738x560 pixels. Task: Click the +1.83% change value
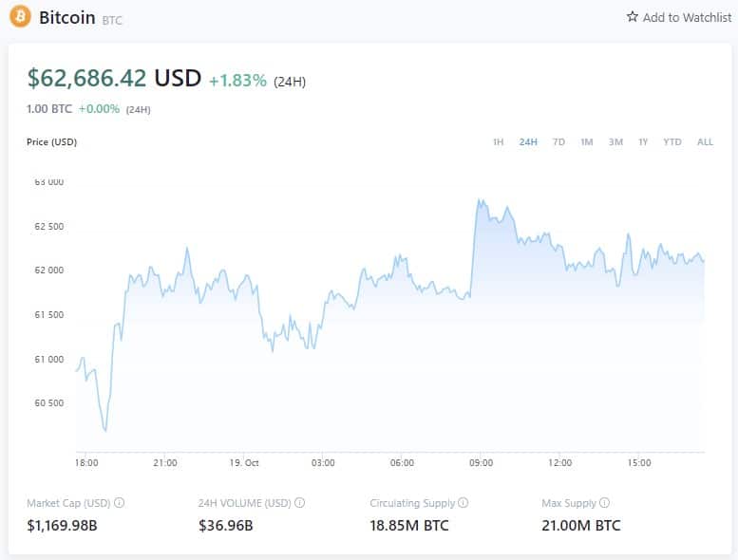[237, 81]
